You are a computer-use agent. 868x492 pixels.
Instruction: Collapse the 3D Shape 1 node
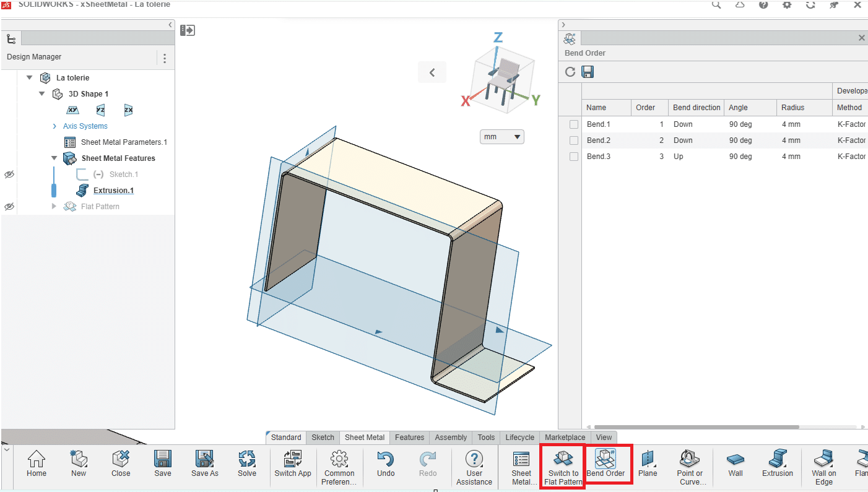[x=41, y=94]
